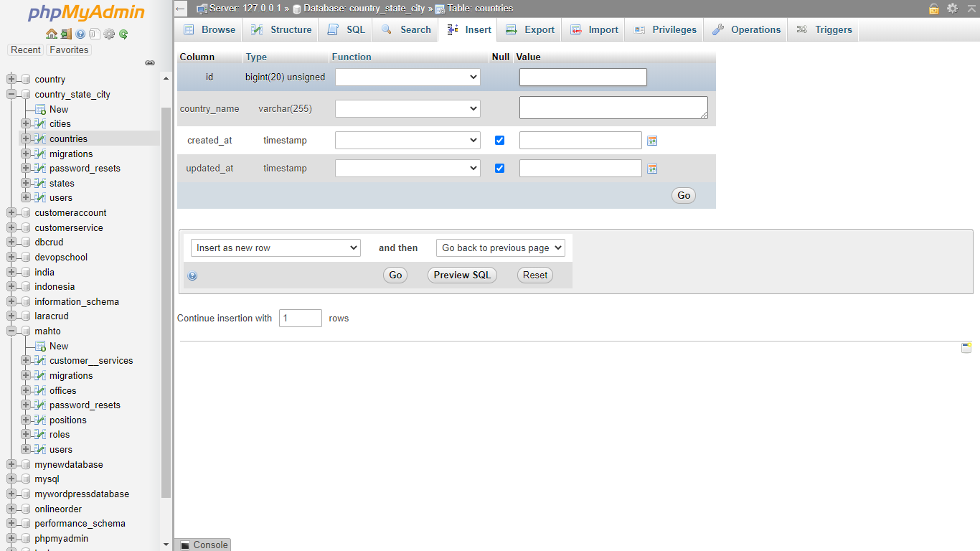
Task: Click the chain link icon in sidebar
Action: 150,63
